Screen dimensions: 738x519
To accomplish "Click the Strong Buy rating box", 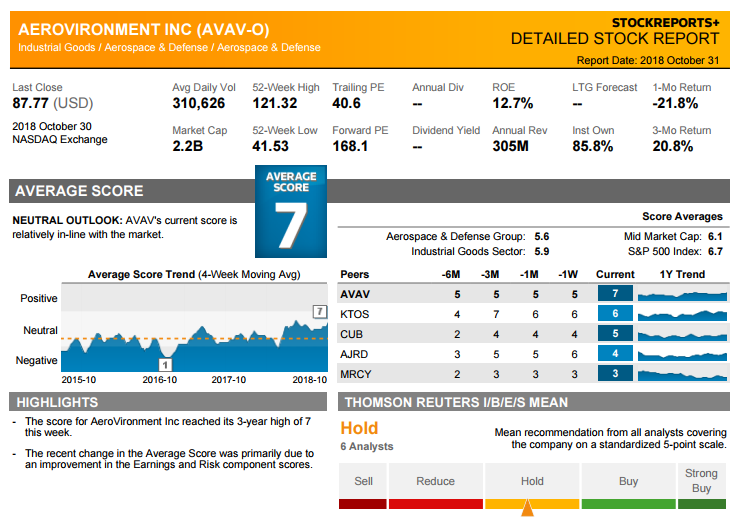I will (701, 481).
